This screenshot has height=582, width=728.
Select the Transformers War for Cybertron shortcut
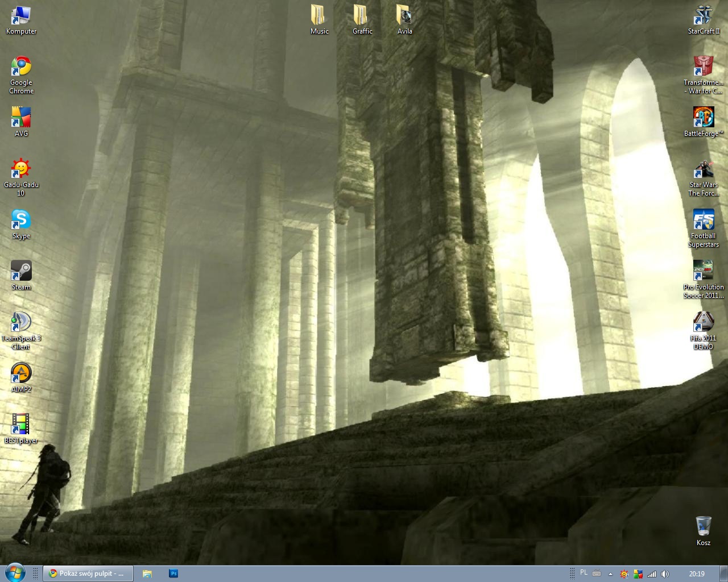(x=704, y=75)
